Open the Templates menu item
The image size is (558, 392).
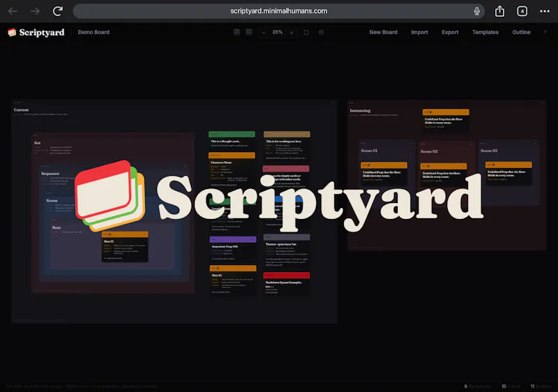[485, 32]
